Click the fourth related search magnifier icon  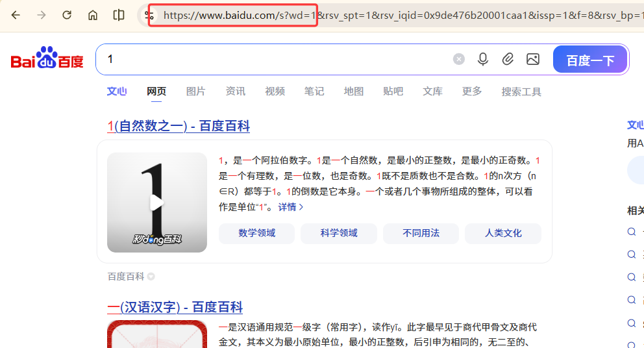(x=632, y=300)
